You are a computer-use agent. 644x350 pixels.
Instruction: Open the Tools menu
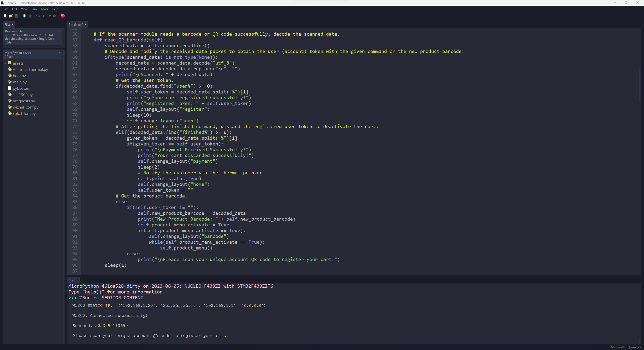pyautogui.click(x=44, y=9)
